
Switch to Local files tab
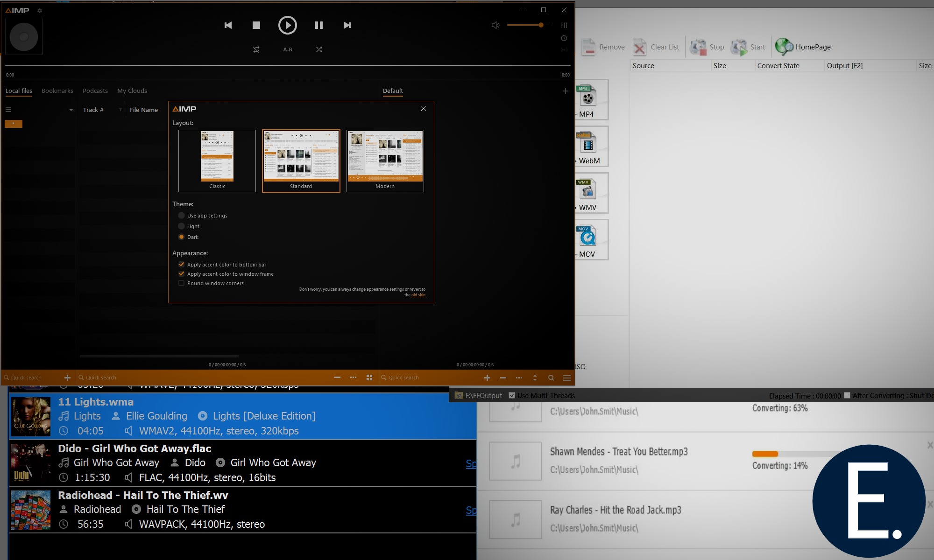[x=19, y=91]
